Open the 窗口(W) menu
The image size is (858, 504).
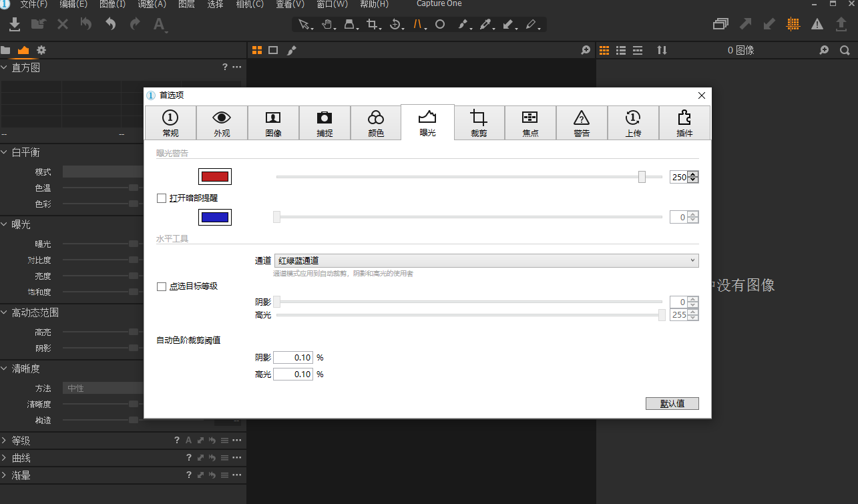(x=332, y=5)
